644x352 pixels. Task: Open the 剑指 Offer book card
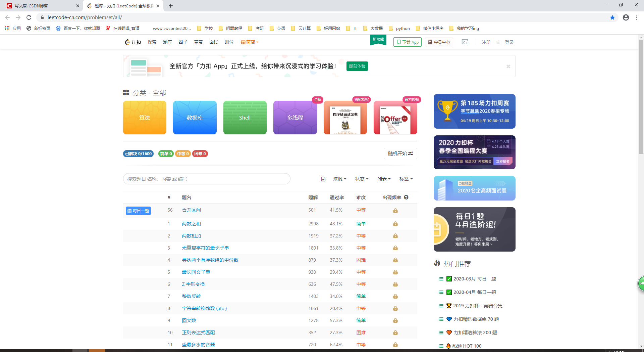(395, 118)
